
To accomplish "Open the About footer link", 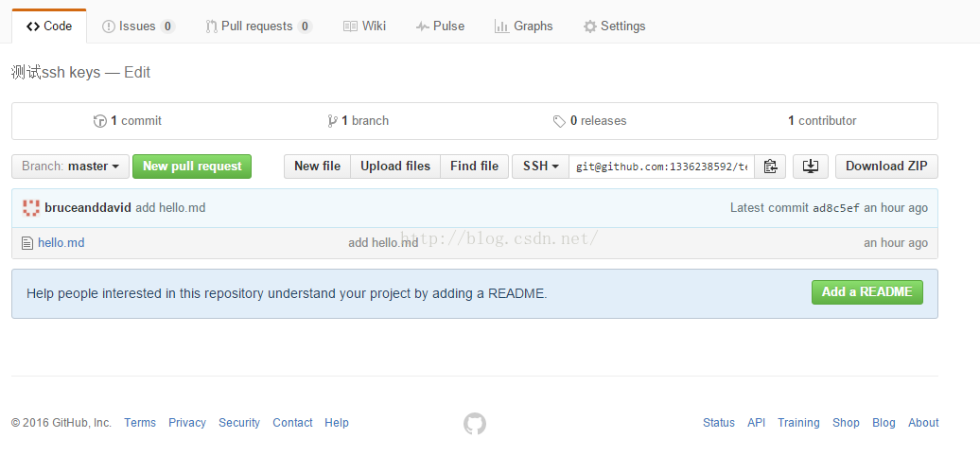I will (924, 423).
